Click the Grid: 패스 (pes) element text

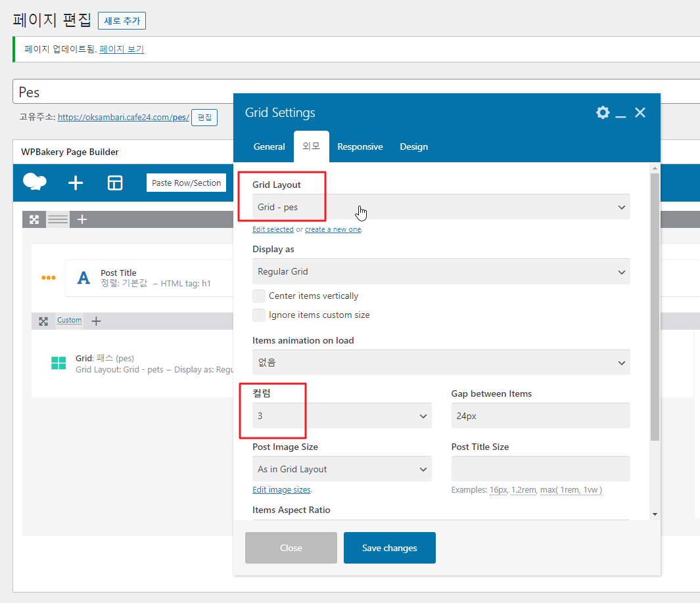(105, 358)
